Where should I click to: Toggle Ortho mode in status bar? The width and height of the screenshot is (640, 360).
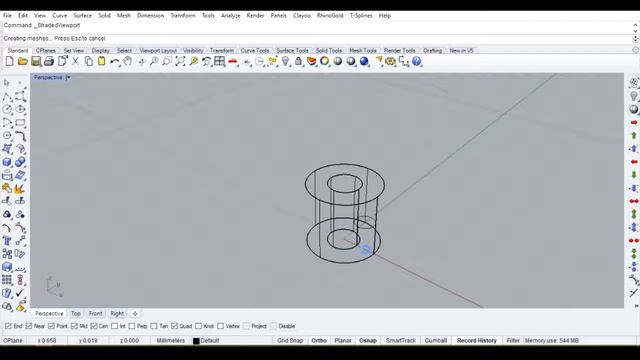[319, 340]
